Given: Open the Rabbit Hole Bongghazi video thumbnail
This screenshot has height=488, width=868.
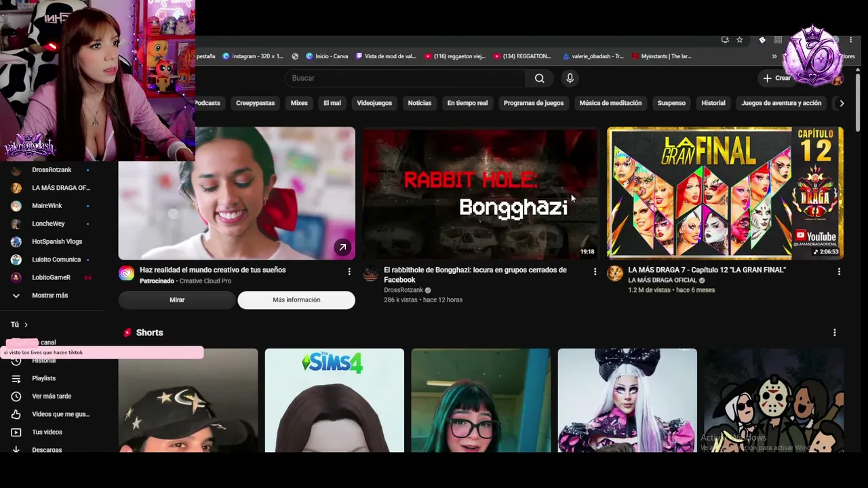Looking at the screenshot, I should [480, 193].
